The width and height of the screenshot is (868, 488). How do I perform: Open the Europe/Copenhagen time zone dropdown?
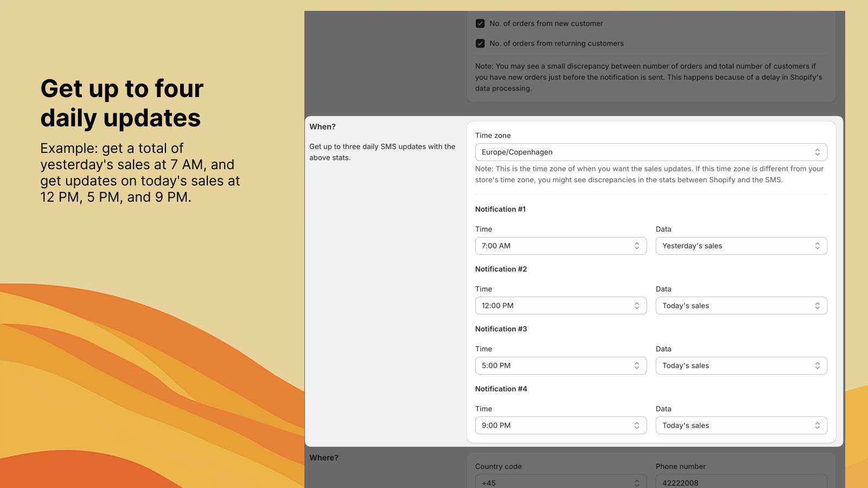pos(651,152)
